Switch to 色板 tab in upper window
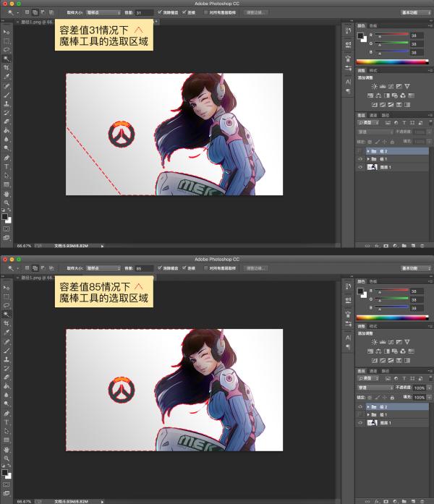 coord(373,26)
